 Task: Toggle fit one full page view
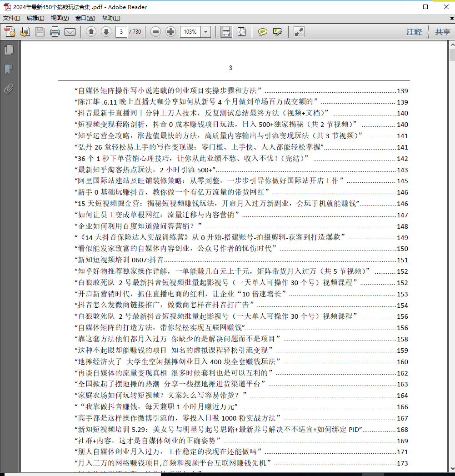point(241,32)
